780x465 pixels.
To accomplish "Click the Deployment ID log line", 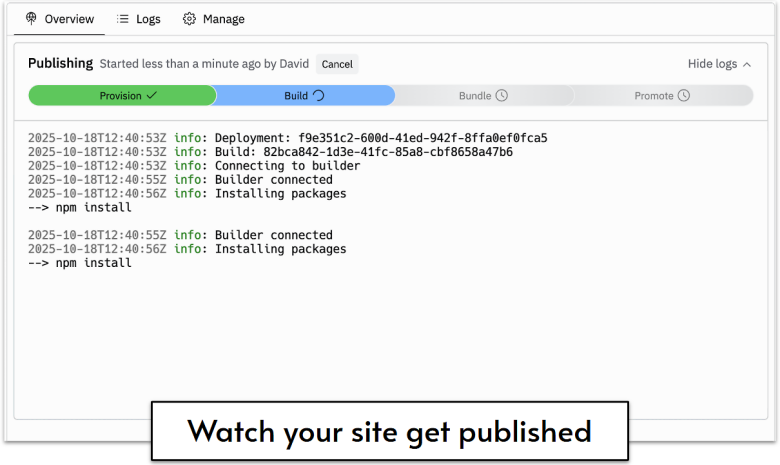I will 288,138.
